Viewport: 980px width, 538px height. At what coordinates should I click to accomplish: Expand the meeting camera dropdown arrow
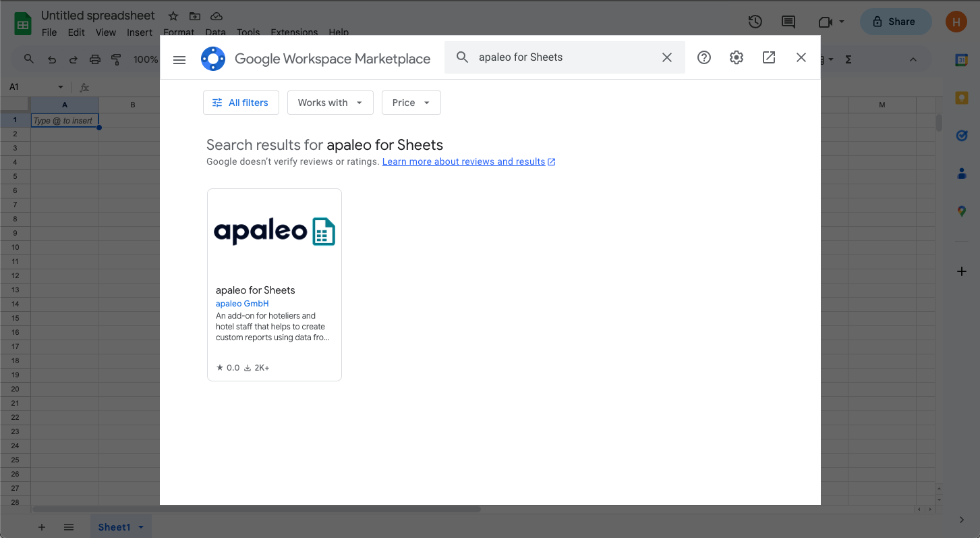click(x=842, y=22)
